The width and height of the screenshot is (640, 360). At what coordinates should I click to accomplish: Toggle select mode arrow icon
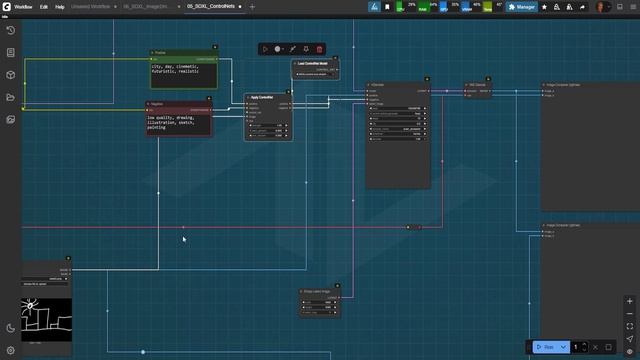click(x=629, y=339)
